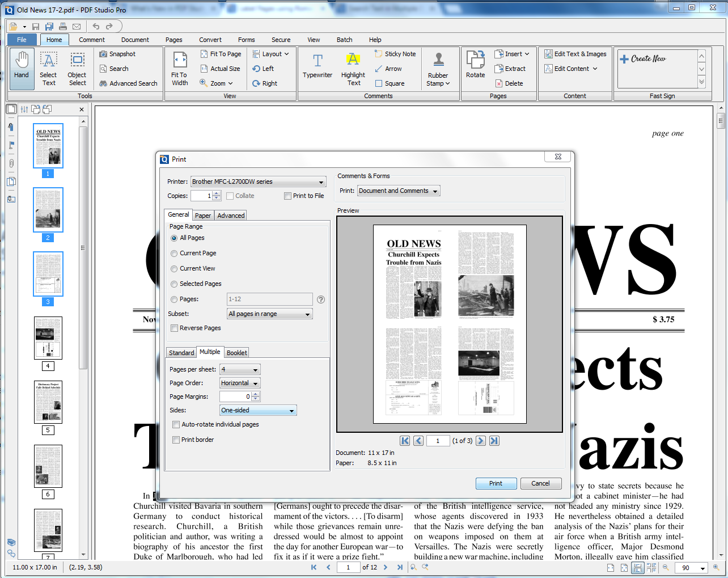
Task: Rotate view Left
Action: click(x=264, y=69)
